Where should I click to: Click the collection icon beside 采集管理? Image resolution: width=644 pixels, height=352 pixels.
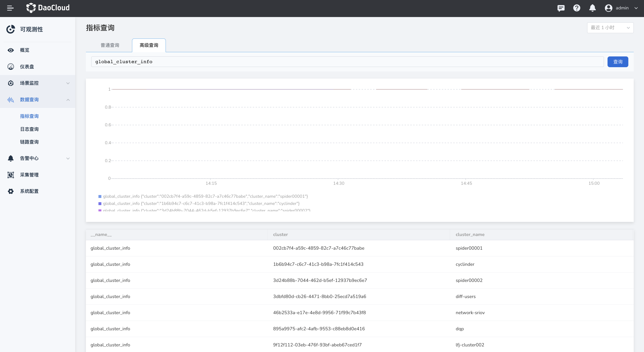(11, 175)
